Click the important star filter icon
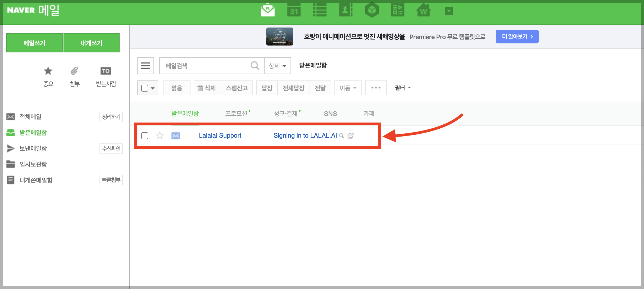644x289 pixels. click(48, 71)
